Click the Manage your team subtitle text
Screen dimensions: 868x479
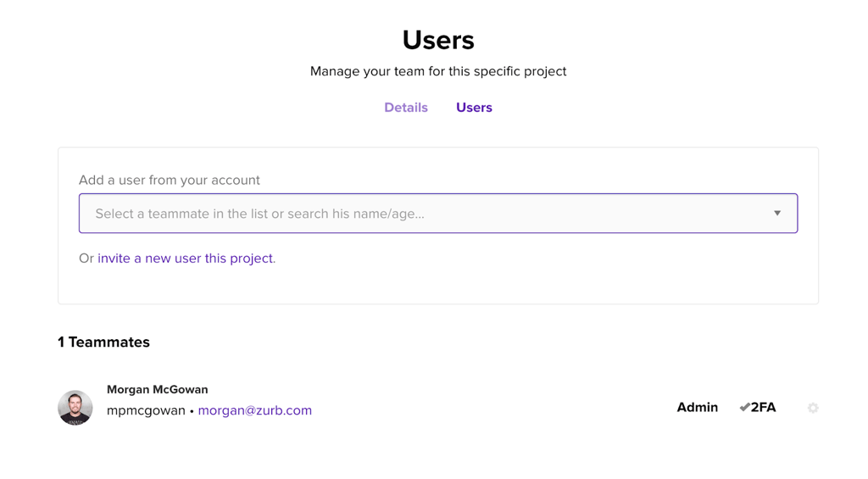pos(438,71)
